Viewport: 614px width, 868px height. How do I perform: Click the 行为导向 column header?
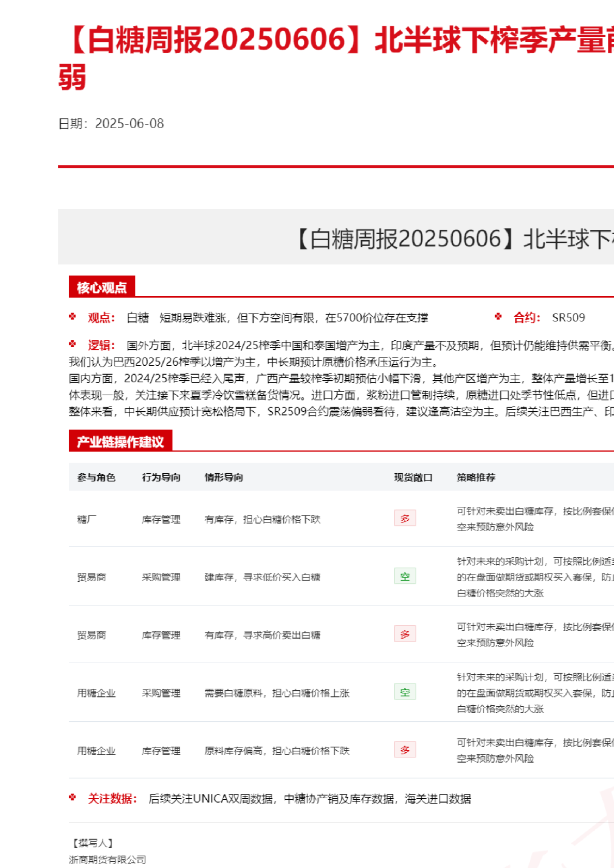[161, 477]
